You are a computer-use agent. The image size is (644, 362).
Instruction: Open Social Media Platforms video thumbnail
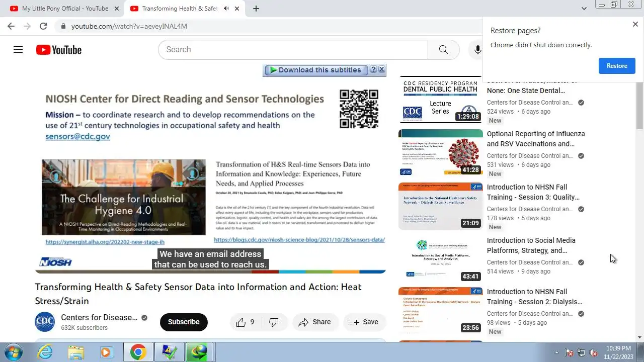pyautogui.click(x=441, y=259)
